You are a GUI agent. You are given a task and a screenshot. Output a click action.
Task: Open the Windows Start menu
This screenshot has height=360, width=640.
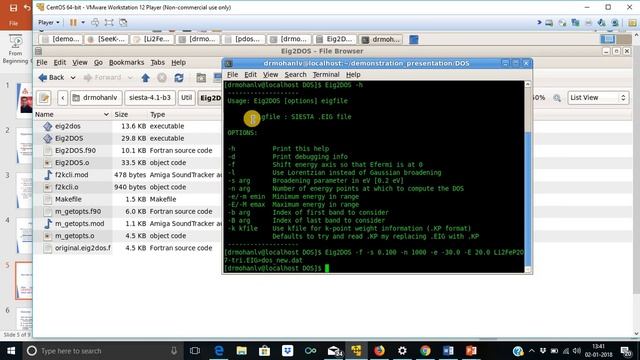click(x=11, y=351)
